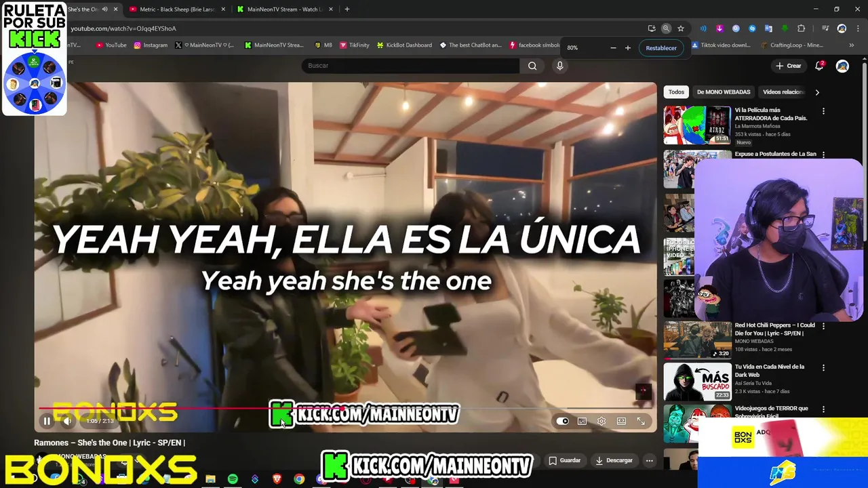Click Restablecer to reset the zoom

(x=661, y=48)
